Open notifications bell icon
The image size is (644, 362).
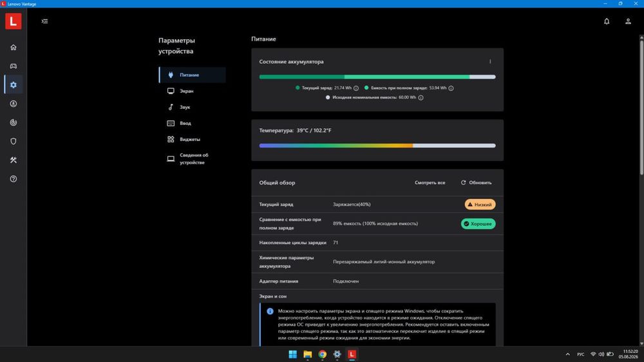[x=607, y=21]
